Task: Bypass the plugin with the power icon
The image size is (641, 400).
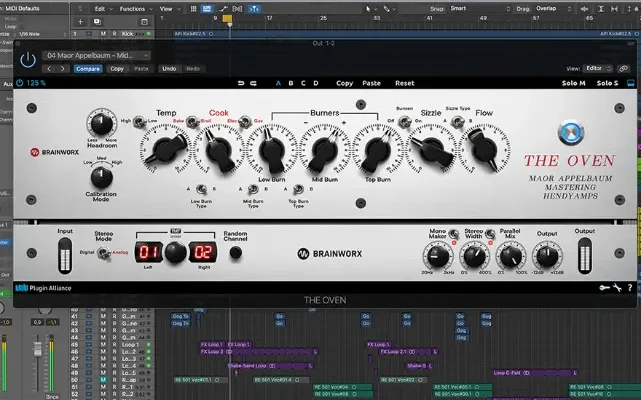Action: click(x=26, y=59)
